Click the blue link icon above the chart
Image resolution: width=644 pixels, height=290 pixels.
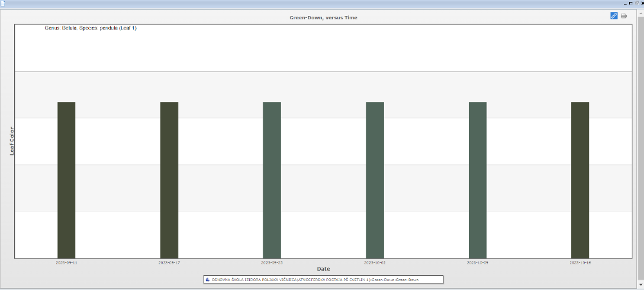614,16
